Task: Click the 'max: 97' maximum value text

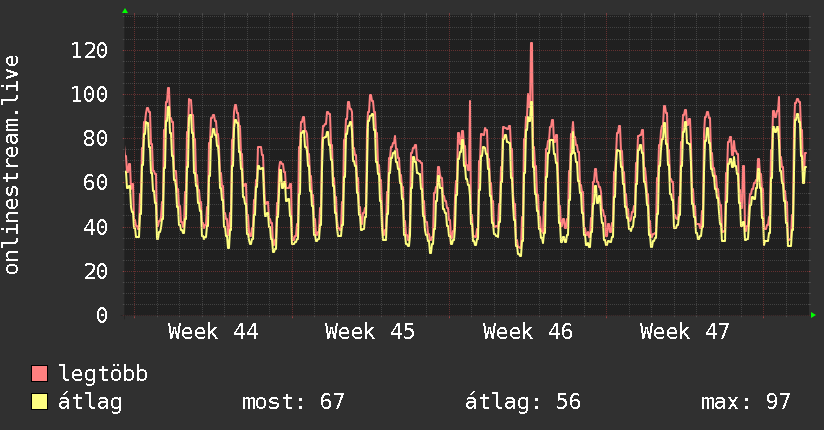Action: pos(746,402)
